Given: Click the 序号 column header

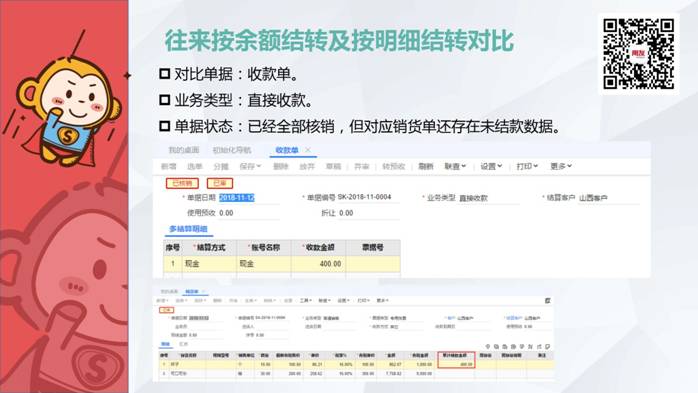Looking at the screenshot, I should (x=173, y=247).
